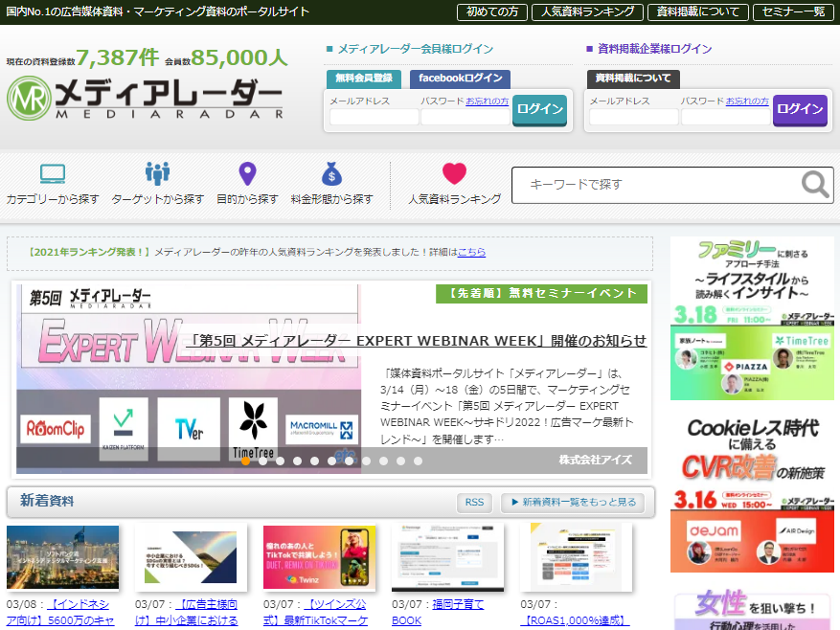Screen dimensions: 840x630
Task: Click カテゴリーから探す label
Action: [x=53, y=199]
